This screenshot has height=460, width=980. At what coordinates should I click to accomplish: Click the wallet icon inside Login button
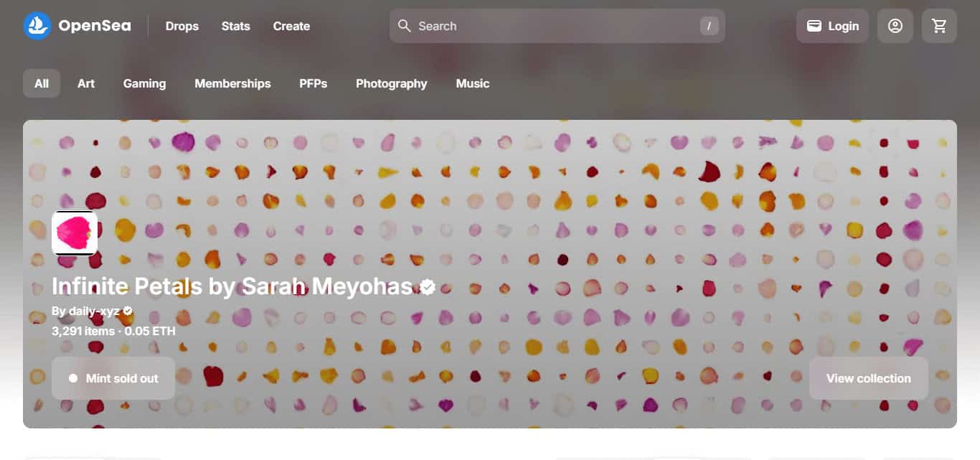click(x=814, y=26)
